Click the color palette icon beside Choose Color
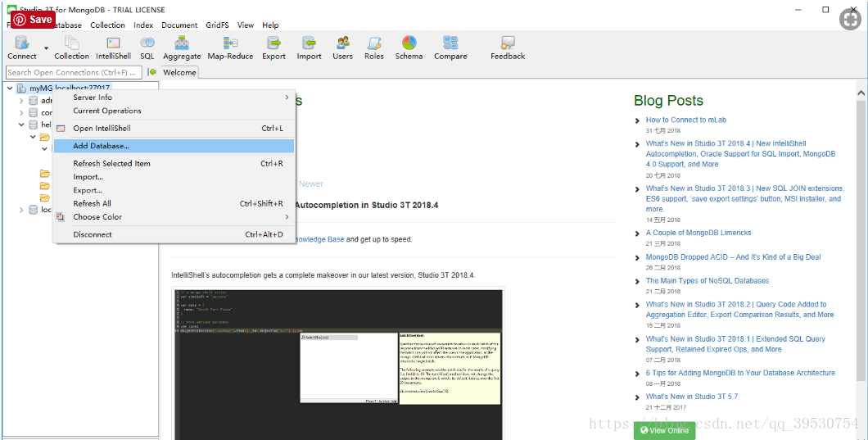 click(x=61, y=216)
